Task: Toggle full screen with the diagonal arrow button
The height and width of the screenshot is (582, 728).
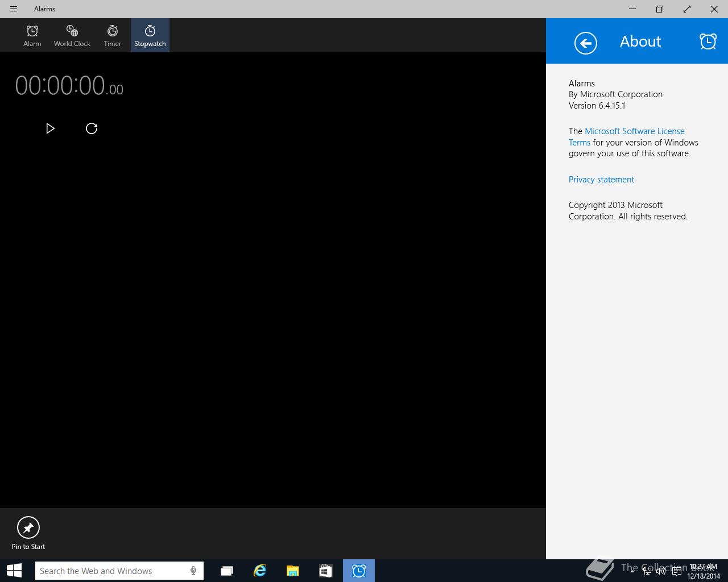Action: click(687, 9)
